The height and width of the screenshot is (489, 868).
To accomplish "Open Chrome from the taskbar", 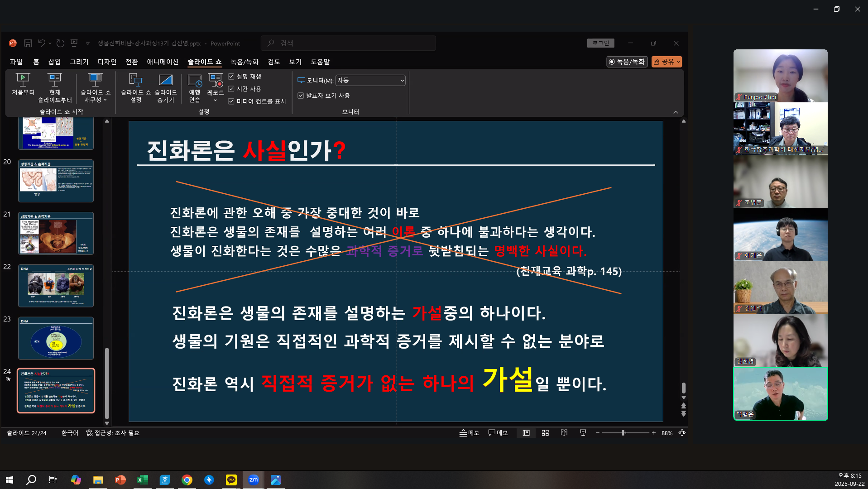I will pyautogui.click(x=187, y=480).
